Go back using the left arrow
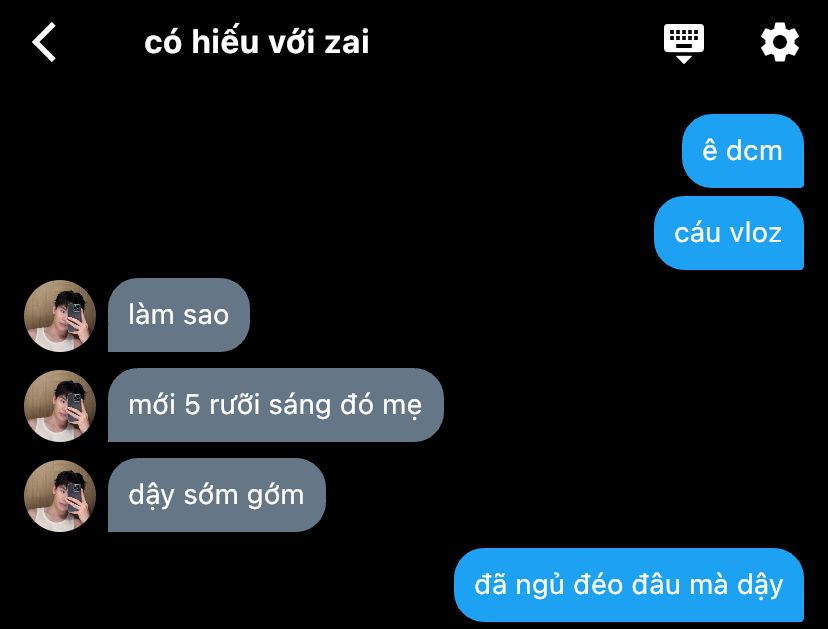This screenshot has height=629, width=828. click(44, 42)
